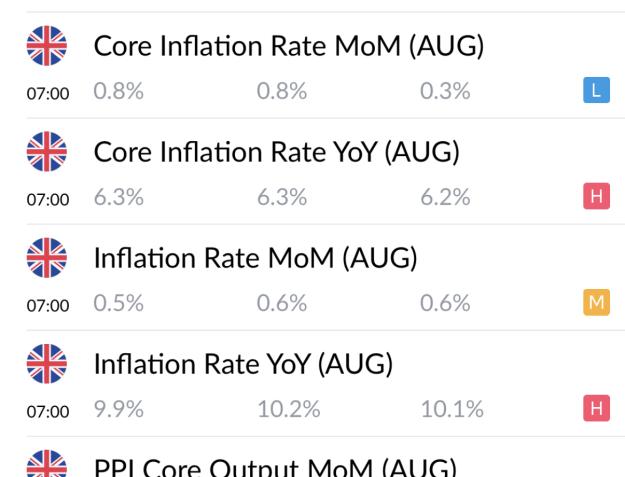
Task: Click the blue L low-impact badge
Action: [596, 90]
